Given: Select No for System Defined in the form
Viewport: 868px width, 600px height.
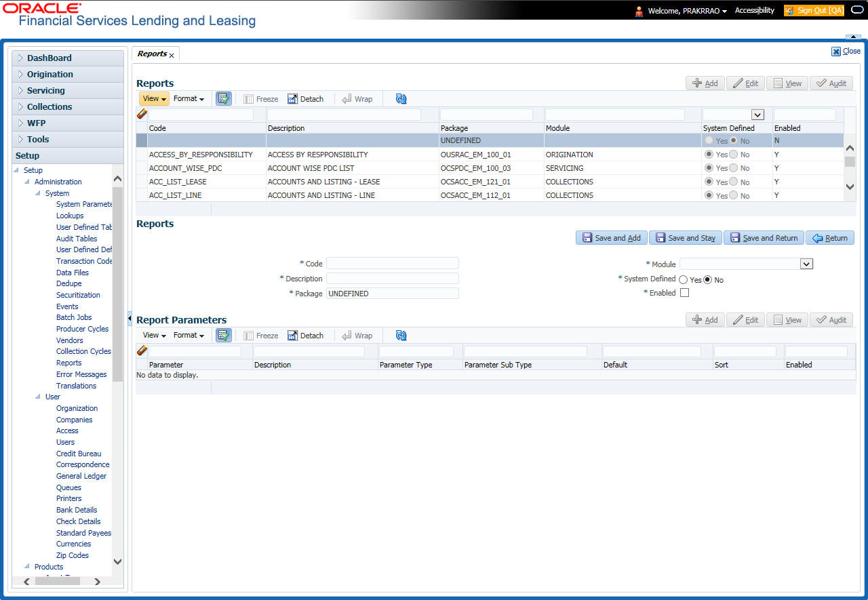Looking at the screenshot, I should tap(707, 280).
